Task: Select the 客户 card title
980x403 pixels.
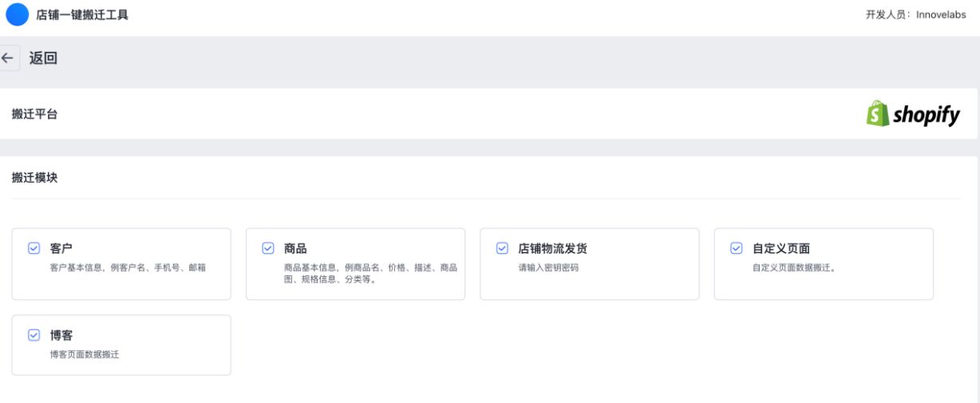Action: click(x=61, y=248)
